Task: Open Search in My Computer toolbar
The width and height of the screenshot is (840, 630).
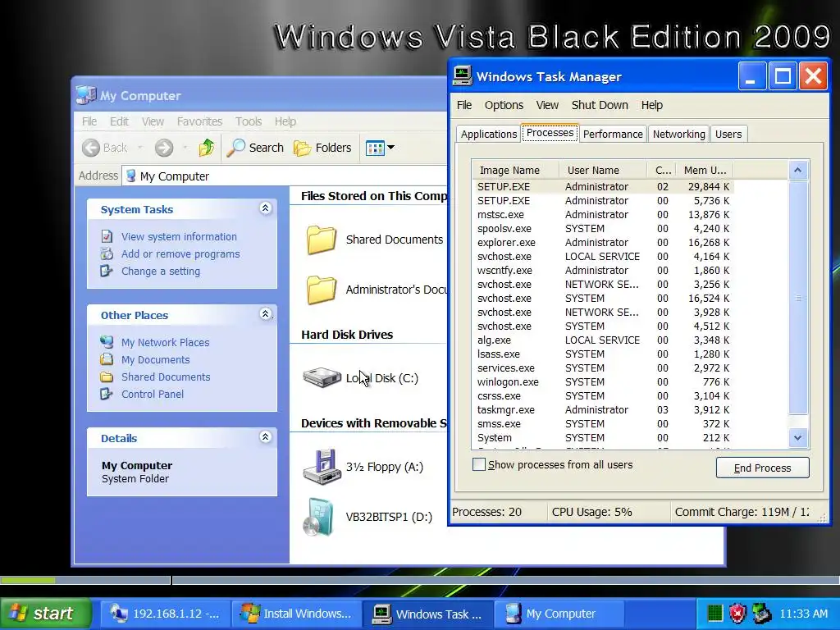Action: click(x=255, y=148)
